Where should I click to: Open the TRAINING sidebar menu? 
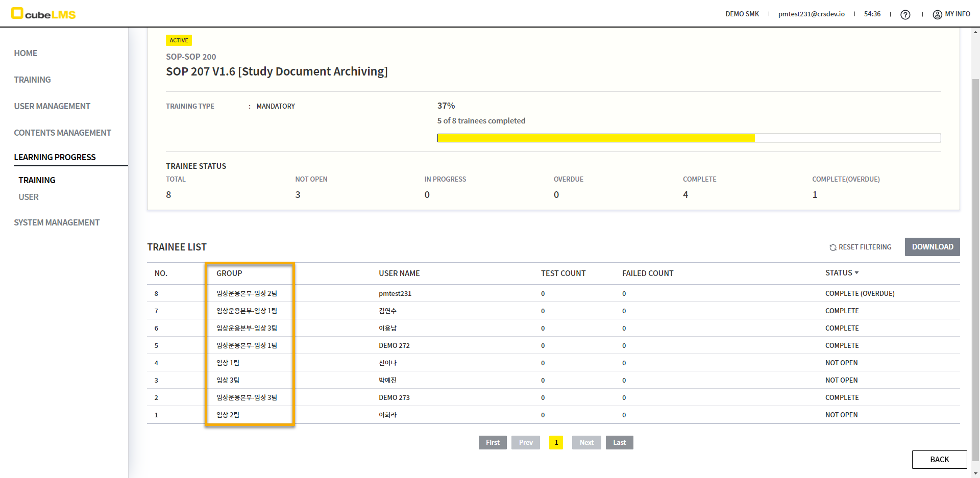tap(32, 80)
